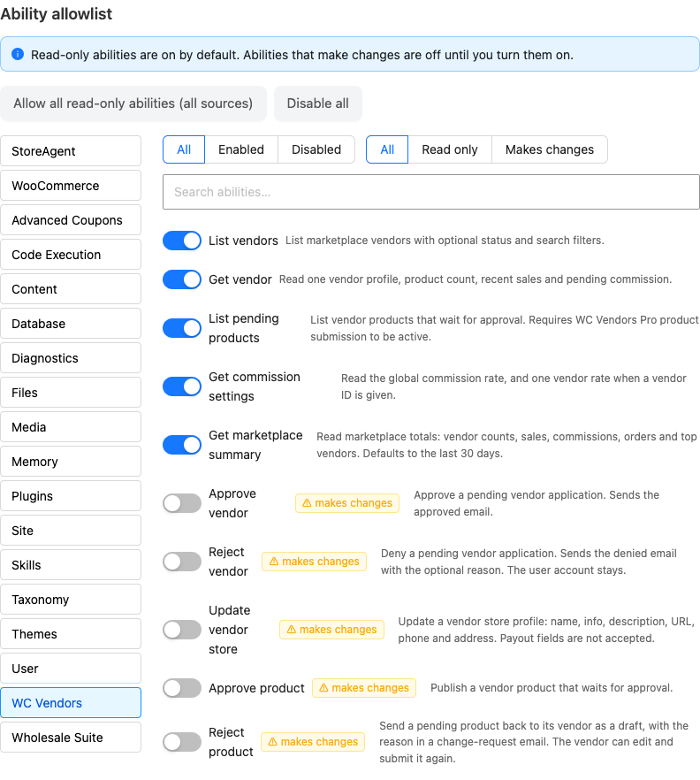
Task: Click warning badge beside Approve vendor
Action: (x=347, y=503)
